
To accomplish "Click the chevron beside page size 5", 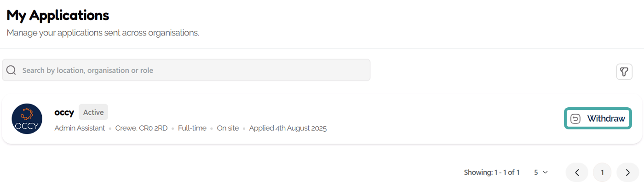I will pos(546,173).
